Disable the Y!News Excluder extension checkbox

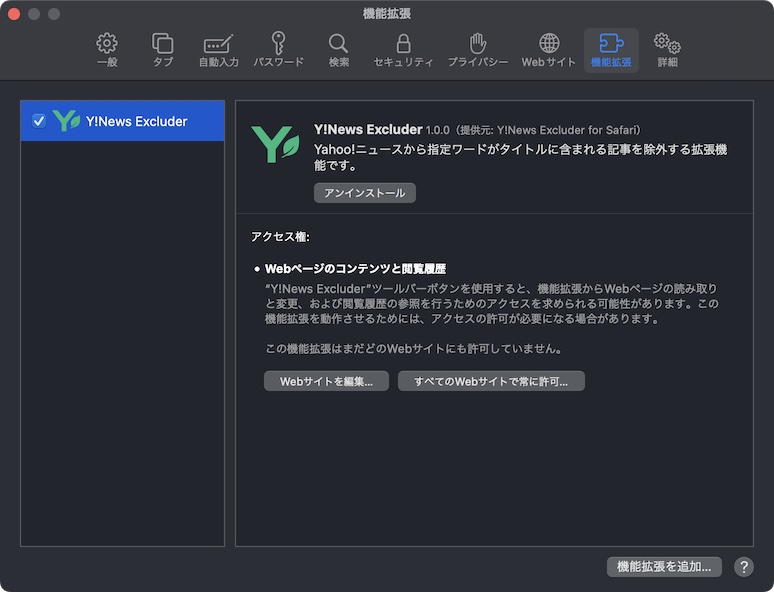tap(39, 121)
